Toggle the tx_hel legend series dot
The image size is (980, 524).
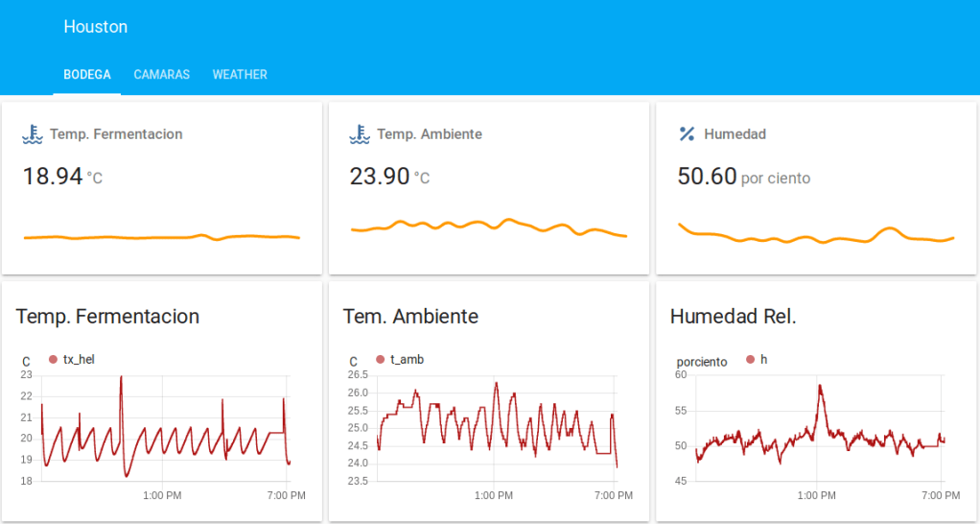[54, 360]
